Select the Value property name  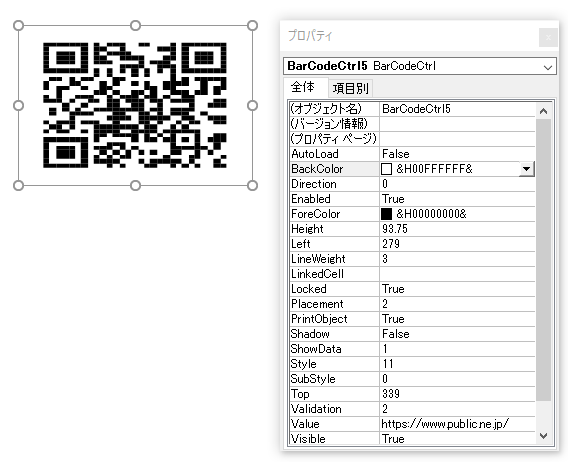pyautogui.click(x=334, y=424)
